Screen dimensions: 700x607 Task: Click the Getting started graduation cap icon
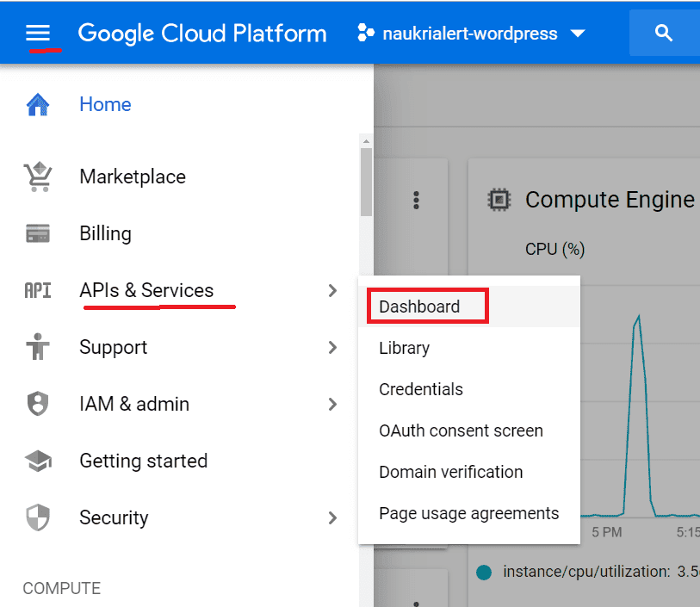tap(38, 461)
